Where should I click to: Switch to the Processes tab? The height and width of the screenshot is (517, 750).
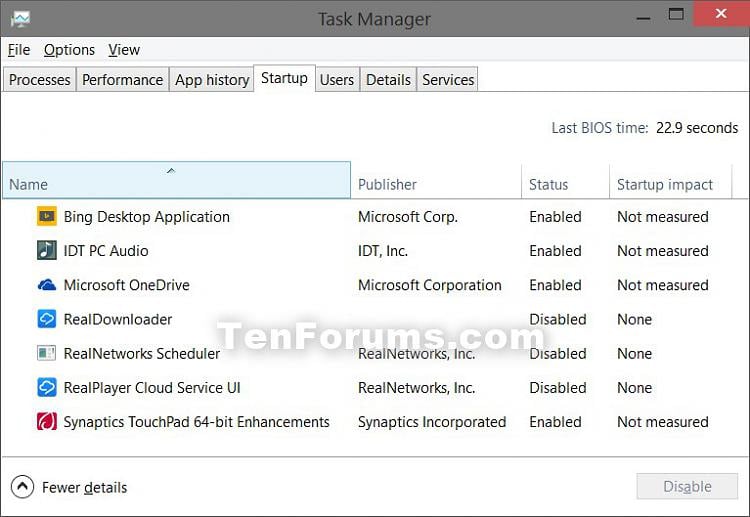coord(40,79)
